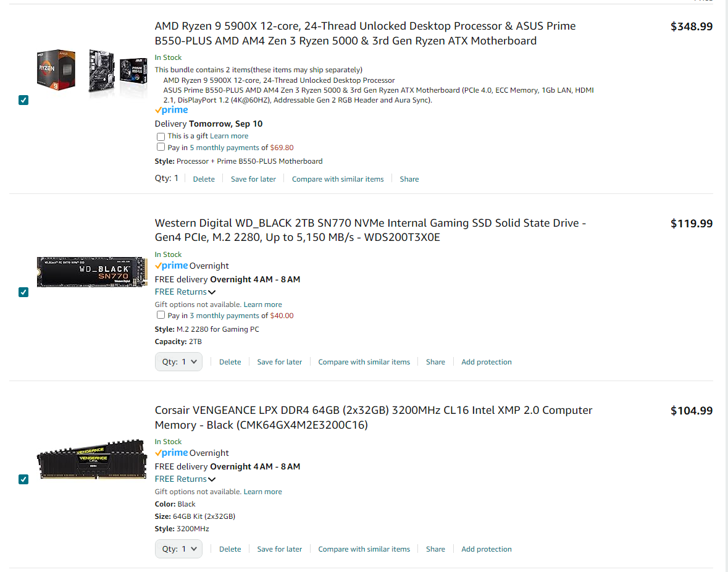This screenshot has width=728, height=572.
Task: Uncheck the AMD Ryzen bundle selection checkbox
Action: click(x=23, y=100)
